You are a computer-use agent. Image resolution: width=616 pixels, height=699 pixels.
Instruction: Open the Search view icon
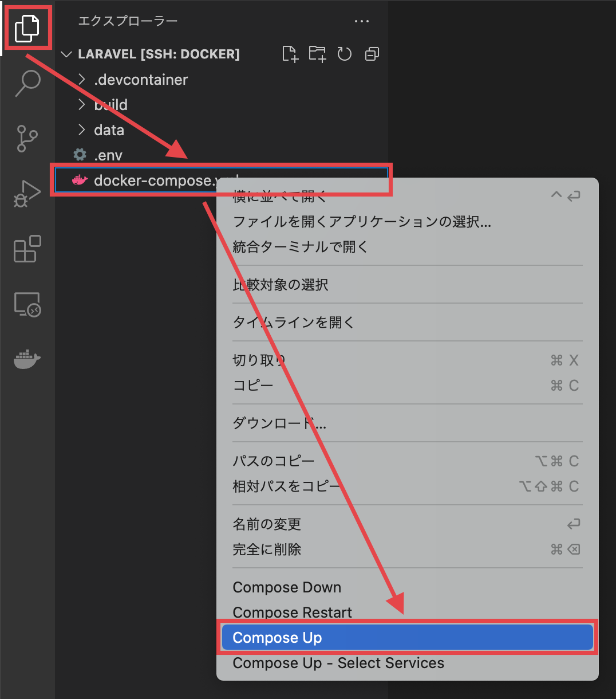(x=27, y=84)
